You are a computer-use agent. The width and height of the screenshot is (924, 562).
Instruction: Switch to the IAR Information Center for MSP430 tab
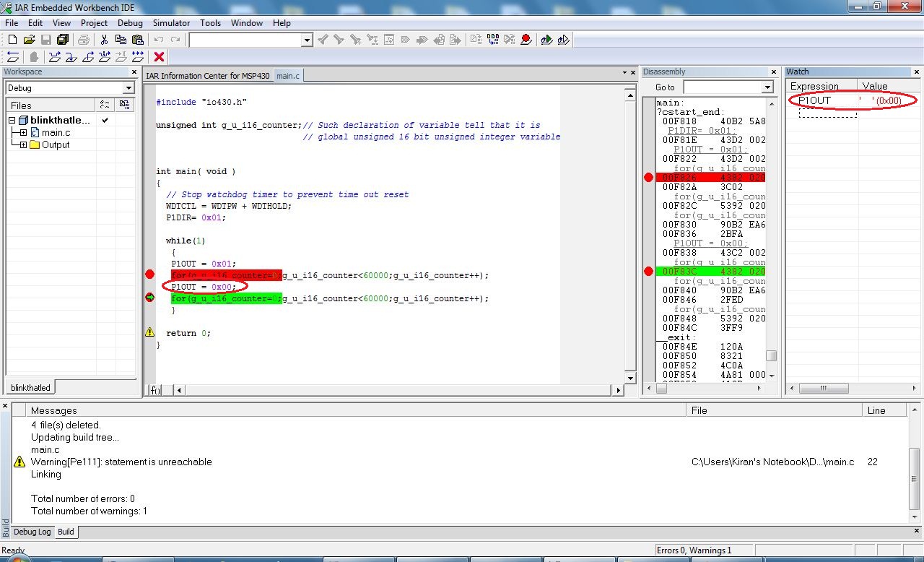coord(209,76)
